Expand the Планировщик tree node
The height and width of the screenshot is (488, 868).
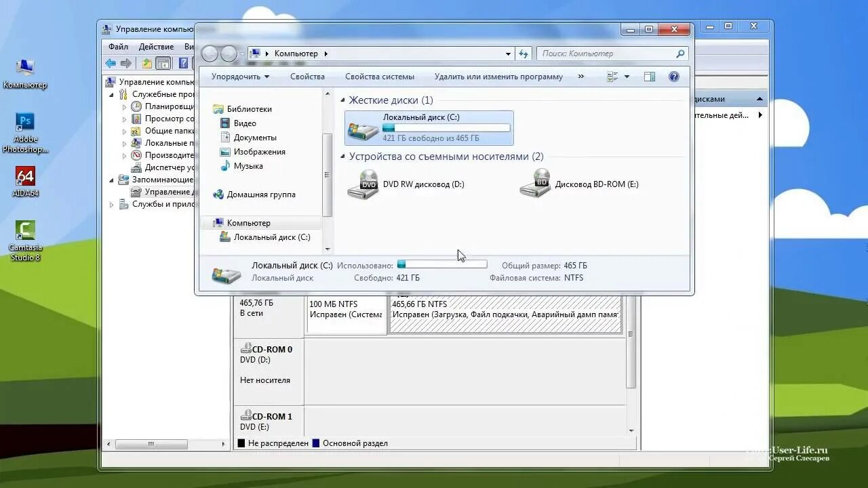pyautogui.click(x=124, y=107)
